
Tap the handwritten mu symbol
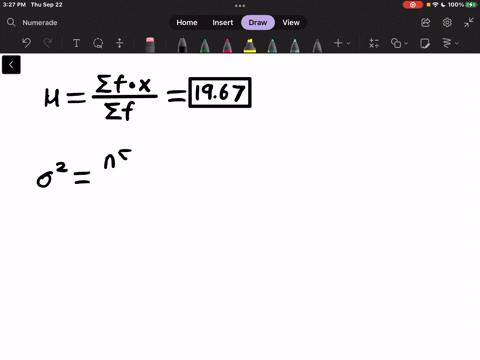[x=52, y=97]
